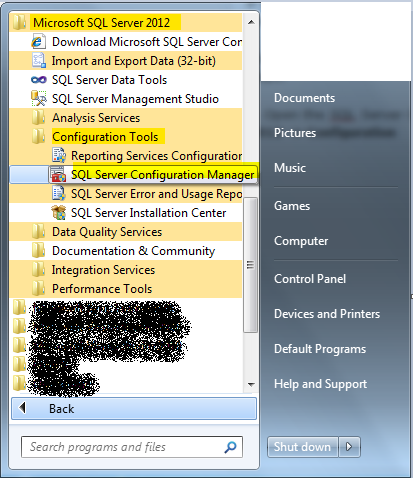This screenshot has width=413, height=478.
Task: Click the programs list scroll up arrow
Action: coord(251,22)
